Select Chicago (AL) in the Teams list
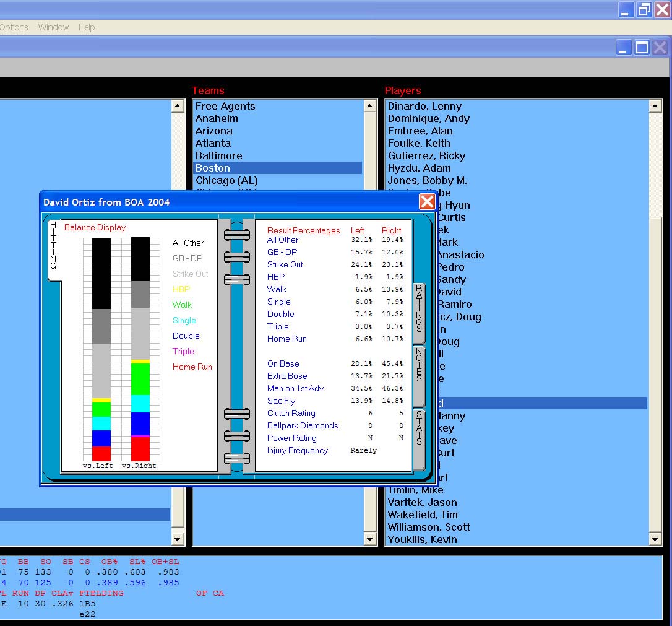This screenshot has width=672, height=626. pos(277,180)
